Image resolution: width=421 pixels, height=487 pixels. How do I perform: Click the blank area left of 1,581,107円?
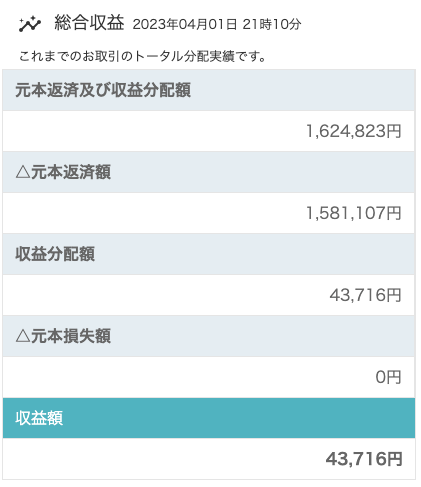tap(153, 213)
